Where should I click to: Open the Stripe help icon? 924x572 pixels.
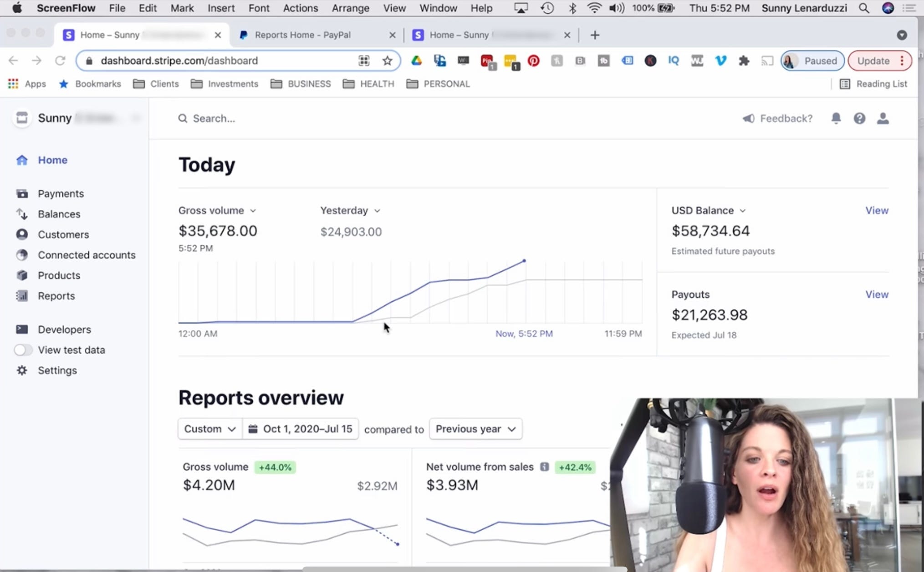[859, 118]
